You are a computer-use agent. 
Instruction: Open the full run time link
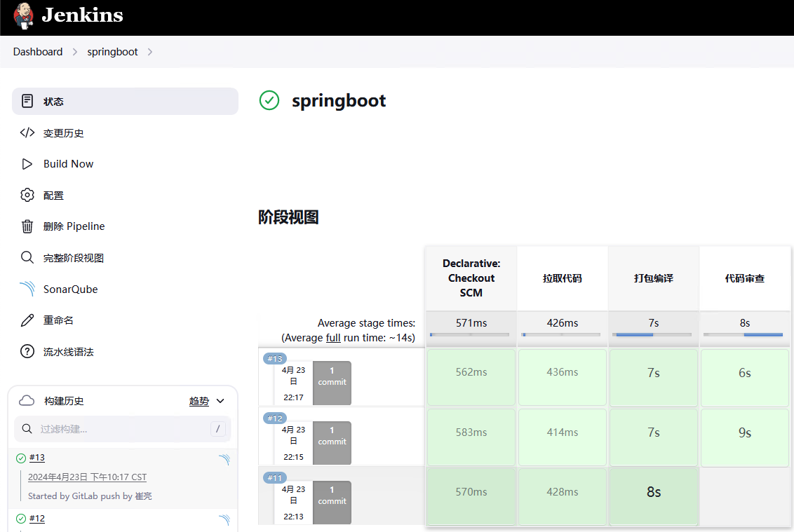333,338
